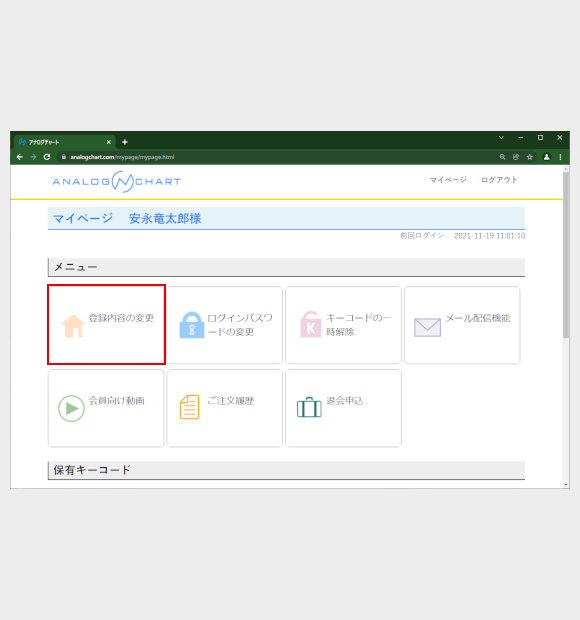580x620 pixels.
Task: Click the ログアウト link
Action: pyautogui.click(x=499, y=180)
